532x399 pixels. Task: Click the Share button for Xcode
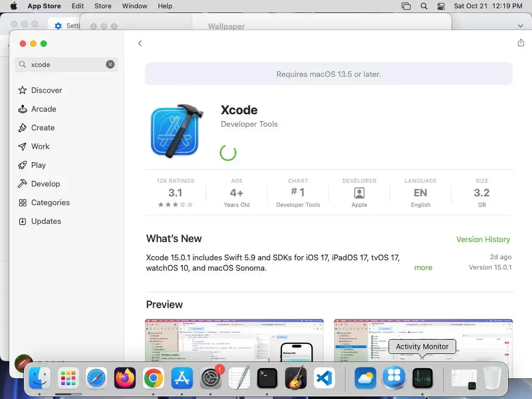(x=521, y=43)
